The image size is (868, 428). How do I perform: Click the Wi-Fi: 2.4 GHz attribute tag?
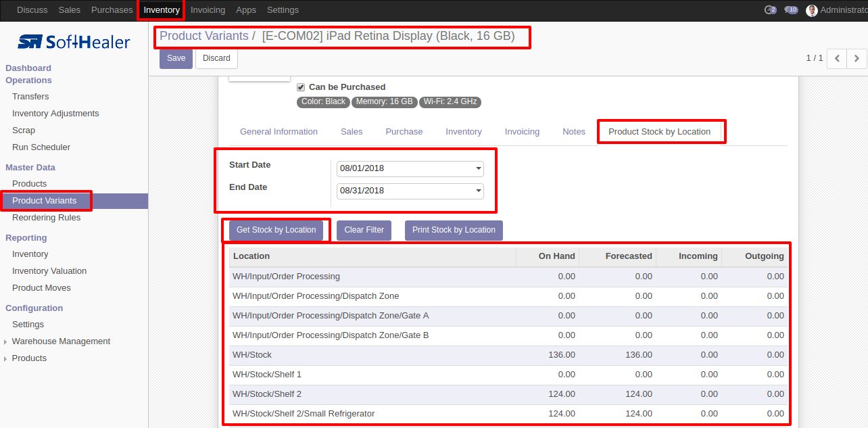[x=450, y=102]
